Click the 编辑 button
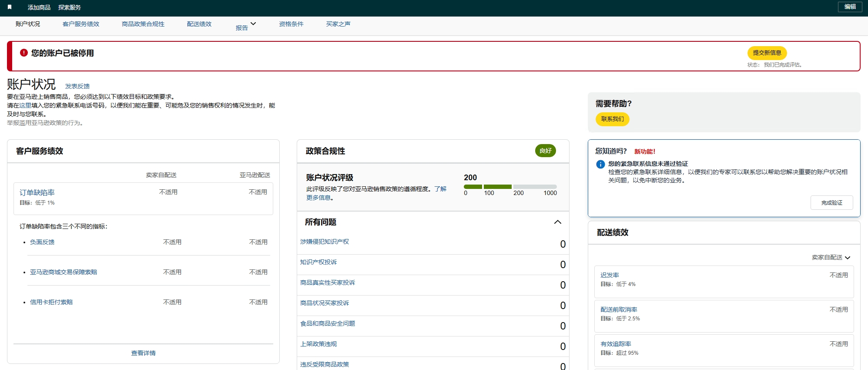The image size is (868, 370). pos(850,7)
